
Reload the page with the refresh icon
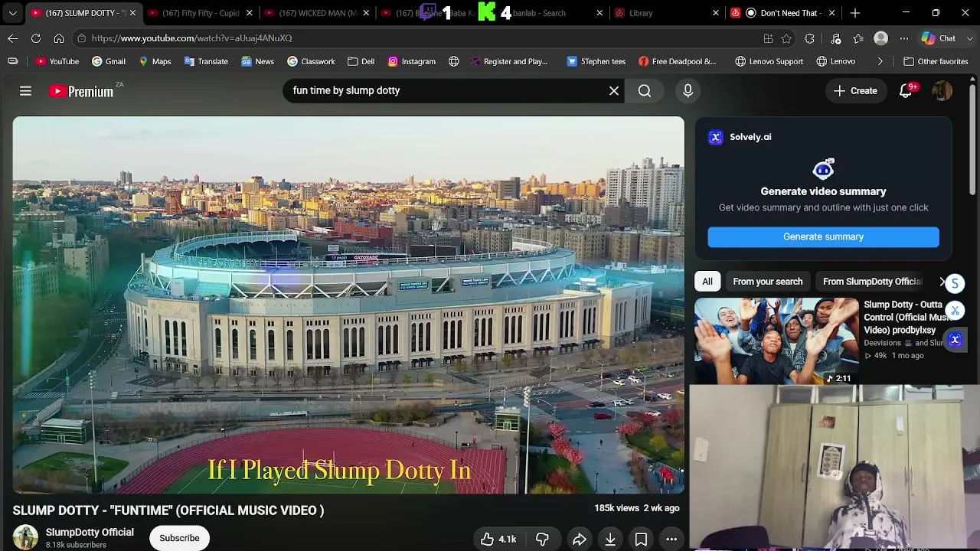[36, 38]
